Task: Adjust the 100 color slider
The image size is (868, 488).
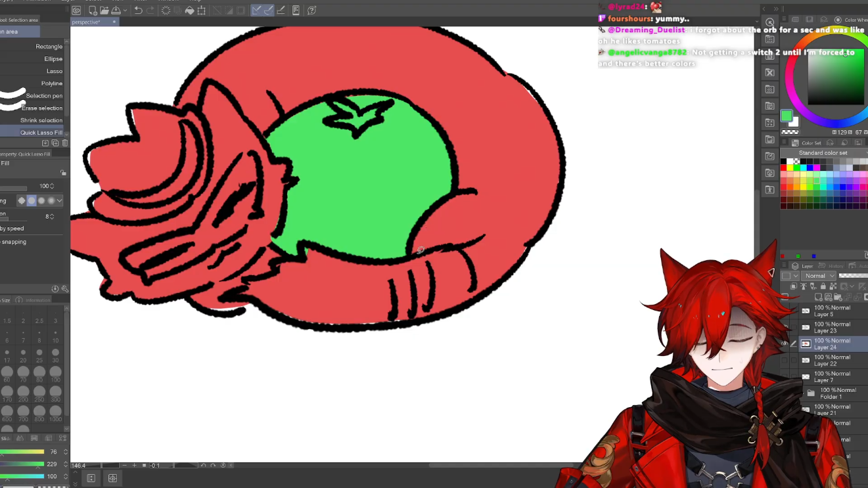Action: [x=22, y=476]
